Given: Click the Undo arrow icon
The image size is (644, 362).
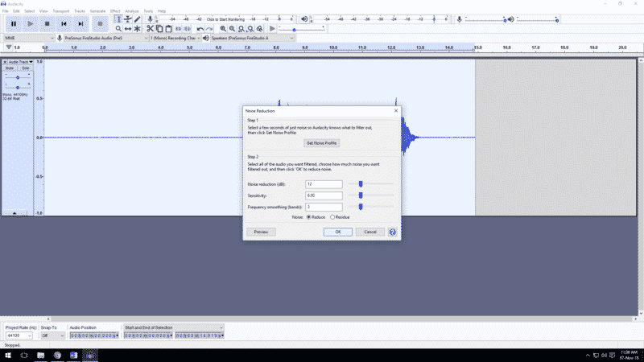Looking at the screenshot, I should point(200,29).
